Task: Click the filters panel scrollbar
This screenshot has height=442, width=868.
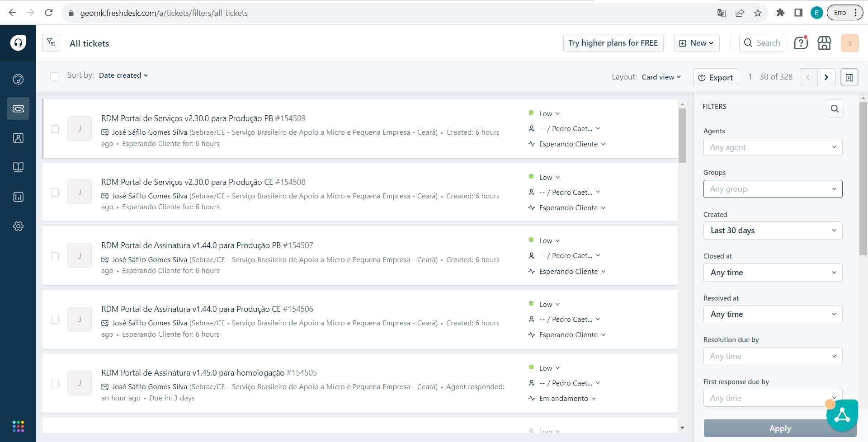Action: (x=863, y=179)
